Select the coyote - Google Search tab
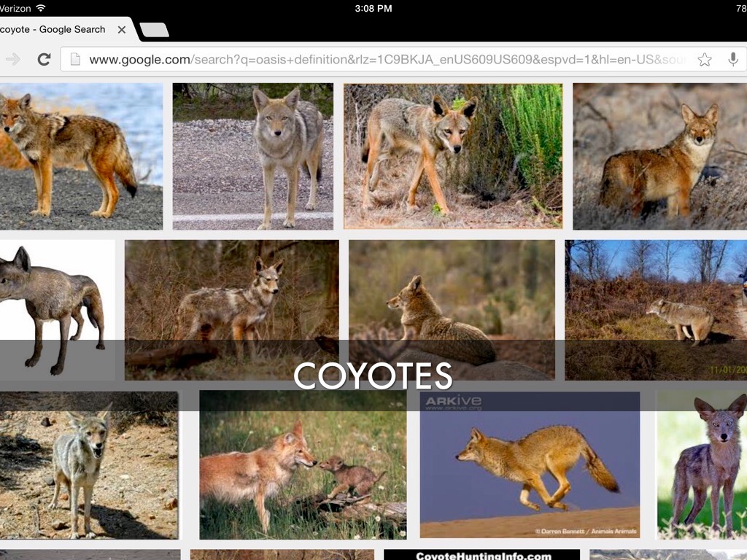Screen dimensions: 747x560 click(55, 30)
